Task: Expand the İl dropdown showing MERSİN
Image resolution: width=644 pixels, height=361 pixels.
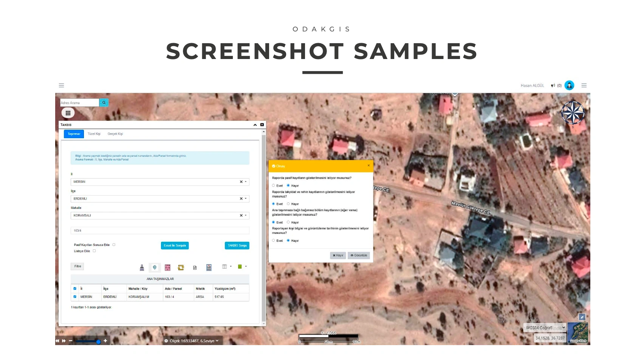Action: tap(246, 182)
